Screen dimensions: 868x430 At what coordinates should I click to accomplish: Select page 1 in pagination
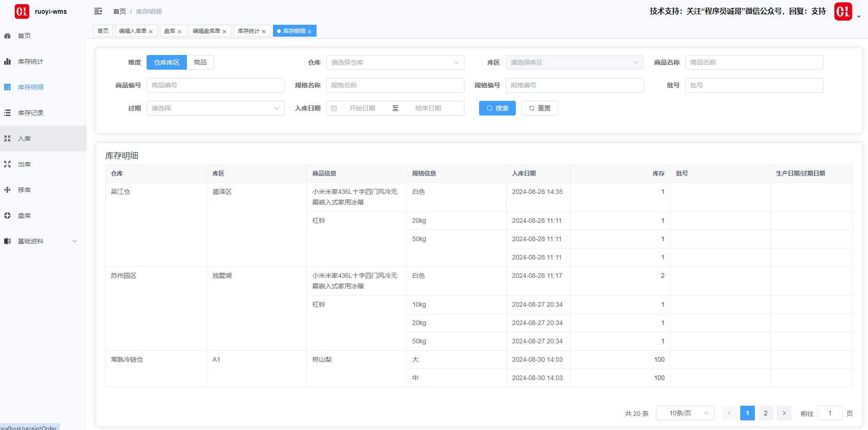coord(748,413)
